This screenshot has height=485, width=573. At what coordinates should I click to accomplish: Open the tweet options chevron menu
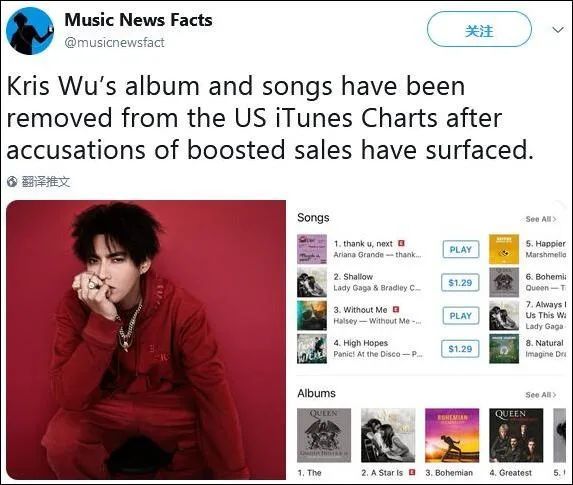coord(558,30)
